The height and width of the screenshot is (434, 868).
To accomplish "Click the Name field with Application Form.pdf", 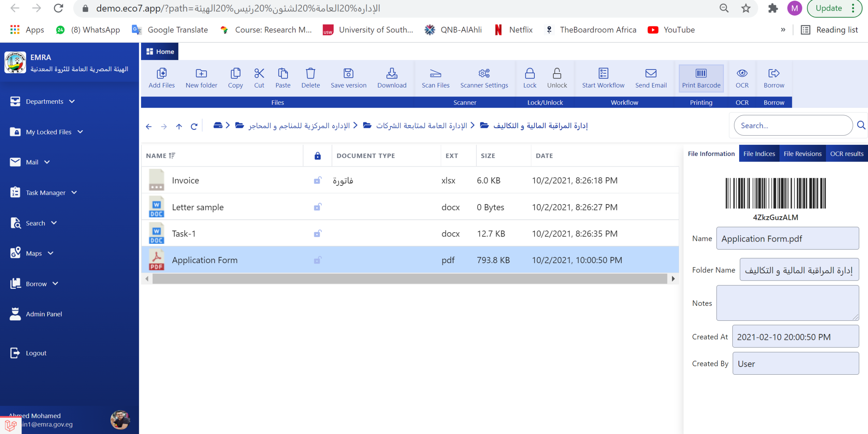I will [787, 239].
